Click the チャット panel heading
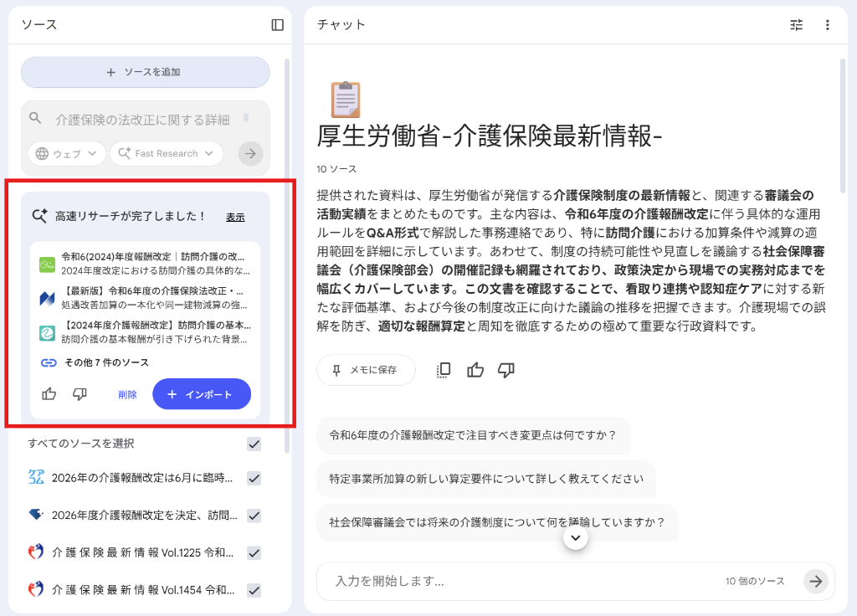The width and height of the screenshot is (857, 616). click(x=341, y=24)
